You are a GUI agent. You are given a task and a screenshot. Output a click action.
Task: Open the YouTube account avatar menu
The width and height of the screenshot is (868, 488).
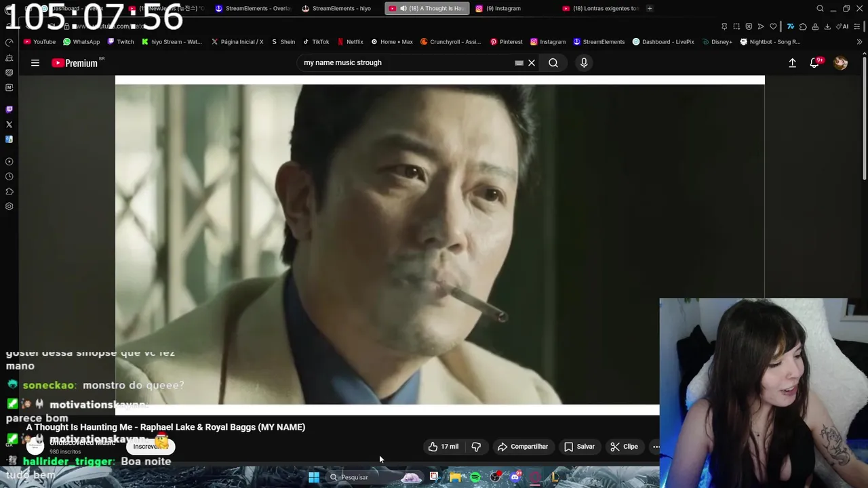coord(841,63)
